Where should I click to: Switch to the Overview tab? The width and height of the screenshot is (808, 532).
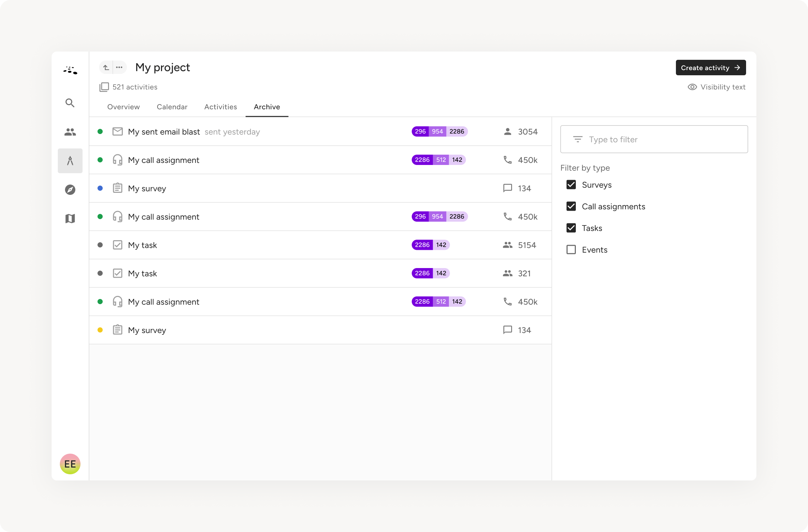click(x=123, y=107)
